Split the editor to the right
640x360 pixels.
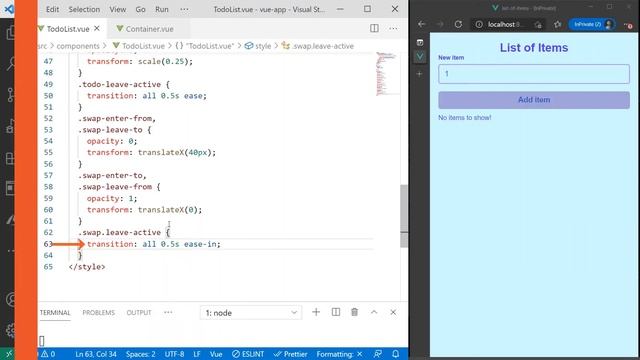click(374, 28)
